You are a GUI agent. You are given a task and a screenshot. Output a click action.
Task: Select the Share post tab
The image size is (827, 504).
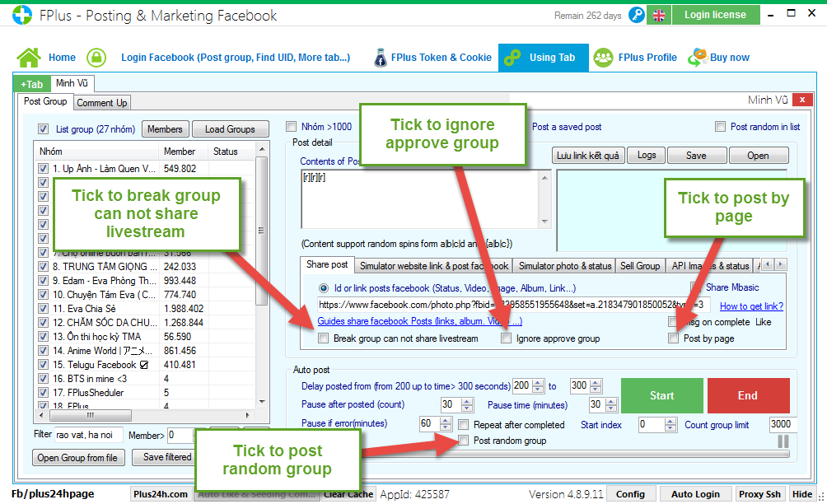[327, 264]
